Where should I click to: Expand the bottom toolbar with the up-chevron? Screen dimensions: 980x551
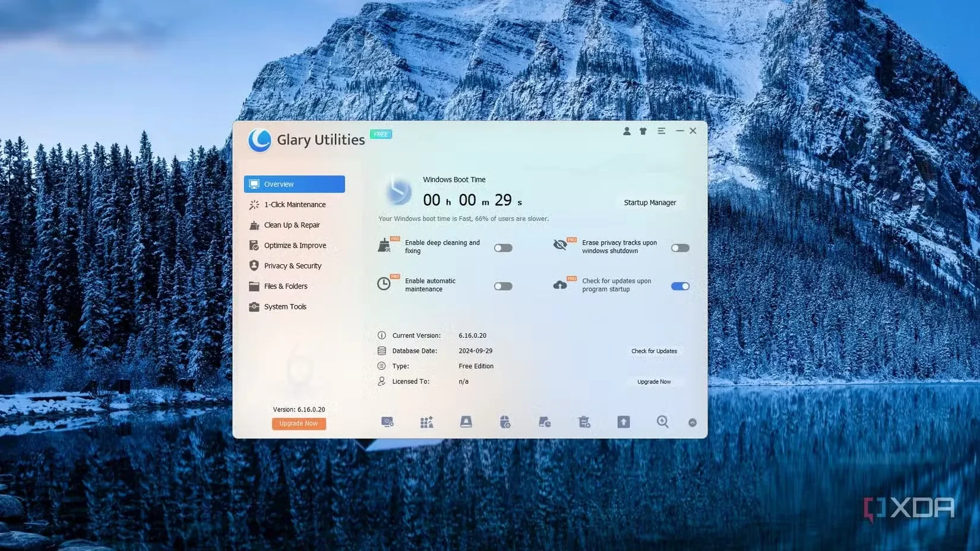[x=693, y=423]
